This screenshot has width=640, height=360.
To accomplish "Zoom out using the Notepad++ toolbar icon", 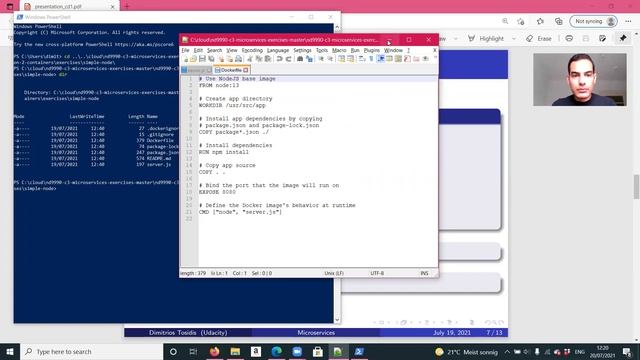I will (330, 59).
